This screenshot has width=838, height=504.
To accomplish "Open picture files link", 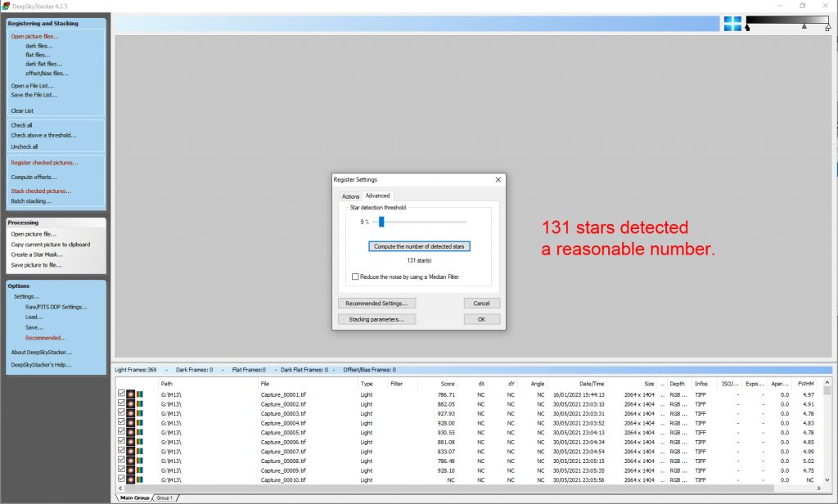I will click(x=34, y=36).
